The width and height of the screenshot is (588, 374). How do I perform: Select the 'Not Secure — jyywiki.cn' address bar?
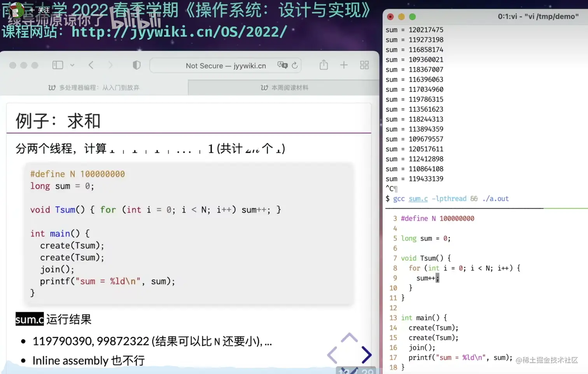tap(226, 65)
